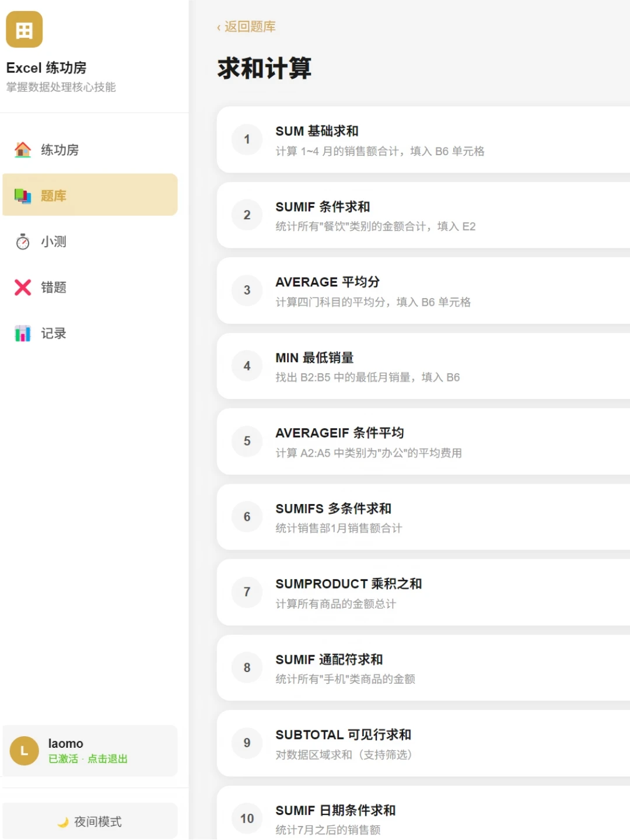Screen dimensions: 630x840
Task: Open question 2 SUMIF 条件求和
Action: (x=423, y=215)
